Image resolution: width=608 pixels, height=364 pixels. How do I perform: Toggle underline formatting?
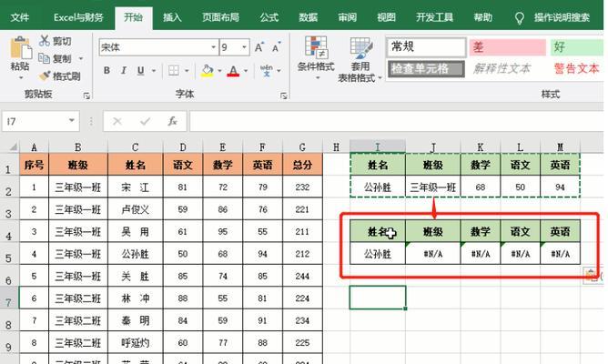click(x=140, y=71)
